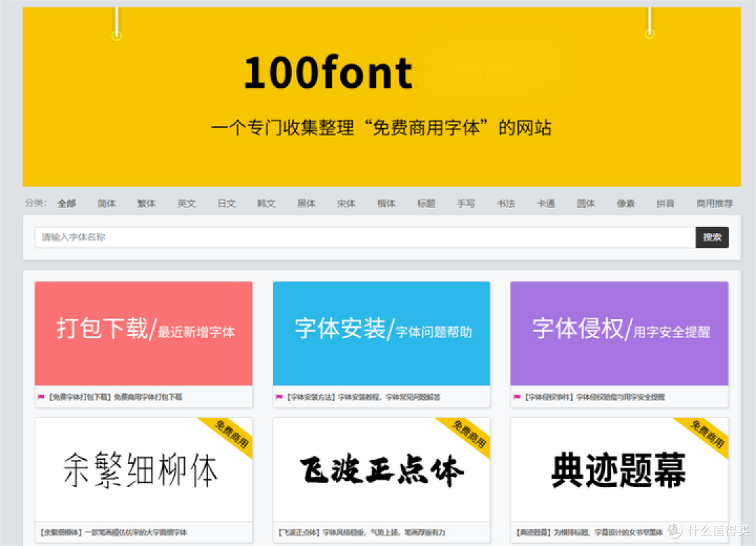Viewport: 756px width, 546px height.
Task: Select the 全部 category filter
Action: 66,204
